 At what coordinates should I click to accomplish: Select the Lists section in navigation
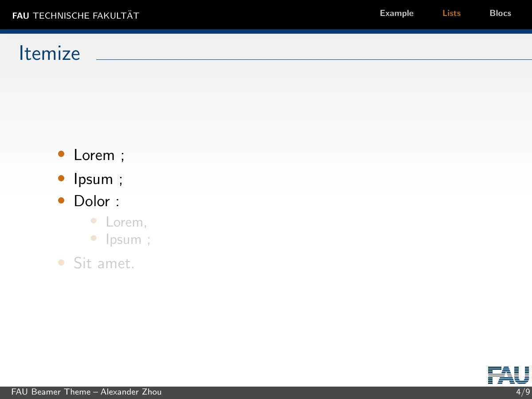point(451,13)
